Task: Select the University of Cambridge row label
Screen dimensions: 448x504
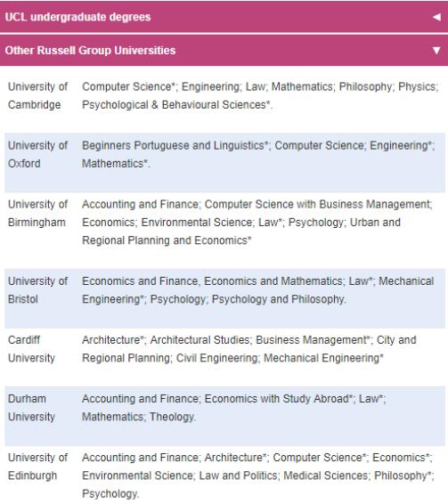Action: (37, 95)
